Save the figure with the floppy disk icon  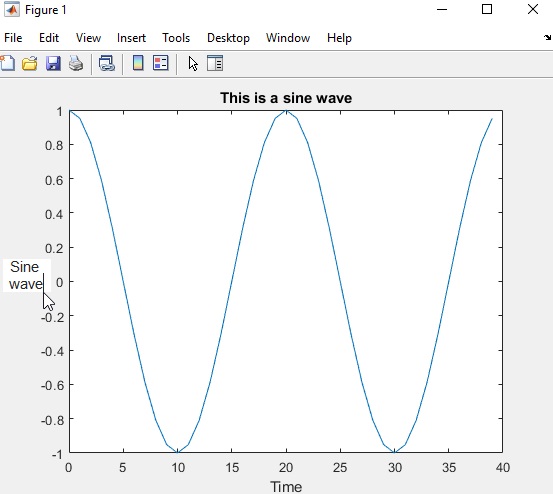(53, 63)
